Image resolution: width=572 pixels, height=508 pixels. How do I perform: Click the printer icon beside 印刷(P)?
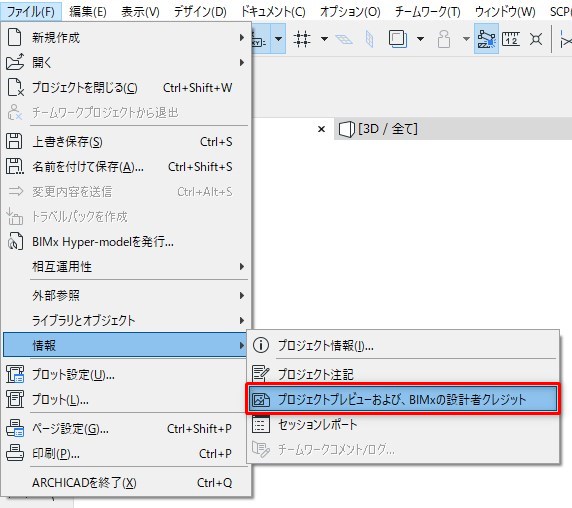[15, 453]
